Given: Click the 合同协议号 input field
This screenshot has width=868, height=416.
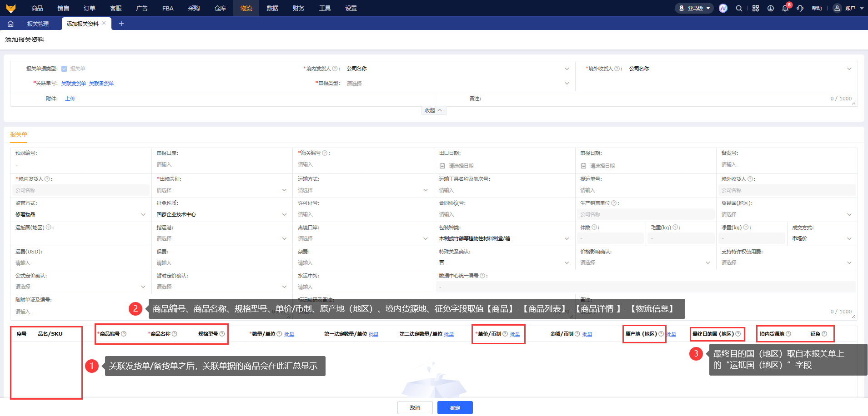Looking at the screenshot, I should click(x=504, y=214).
